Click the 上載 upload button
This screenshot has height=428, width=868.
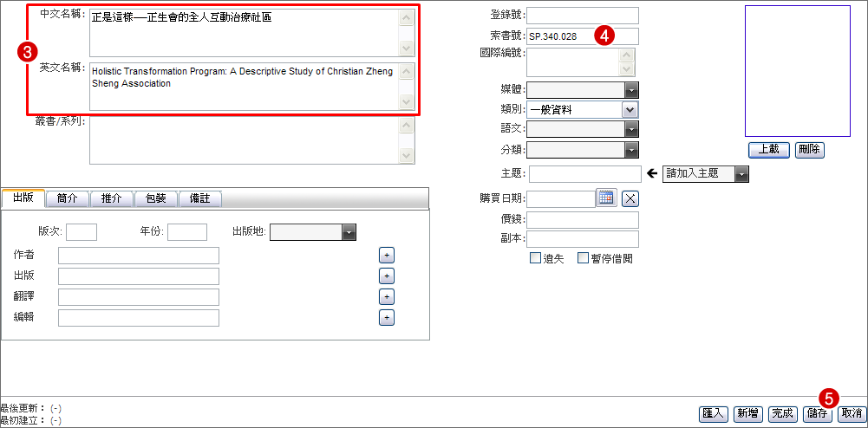(769, 149)
